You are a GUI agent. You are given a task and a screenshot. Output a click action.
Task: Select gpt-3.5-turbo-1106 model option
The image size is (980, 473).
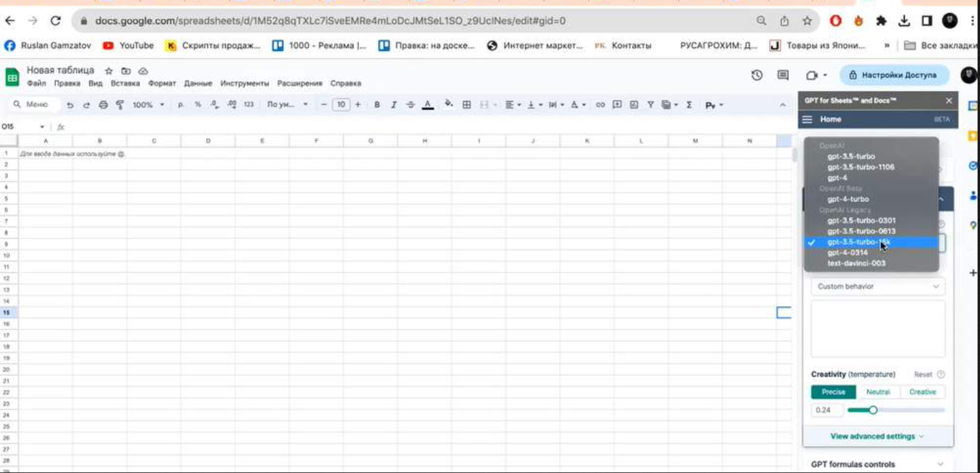871,167
